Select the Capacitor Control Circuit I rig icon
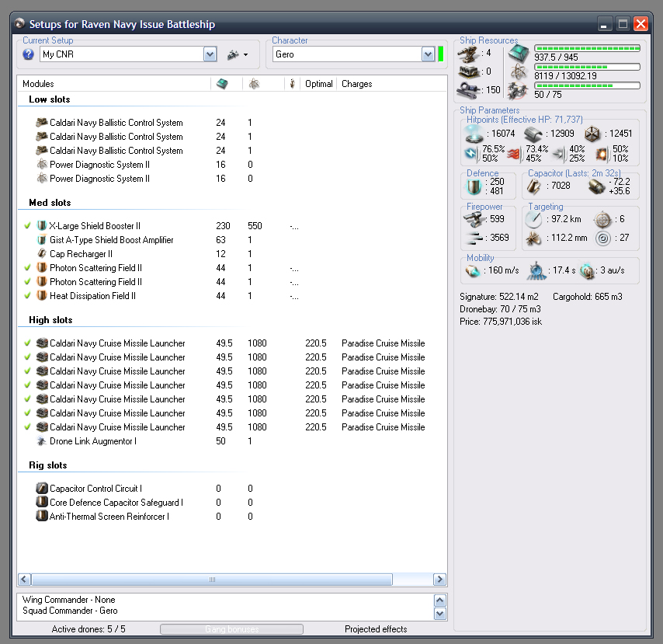 41,489
